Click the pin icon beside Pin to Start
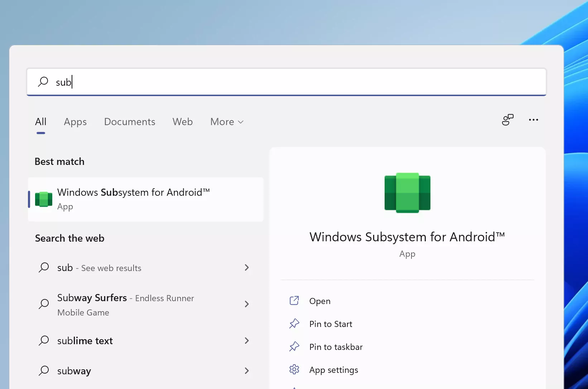The image size is (588, 389). [294, 323]
